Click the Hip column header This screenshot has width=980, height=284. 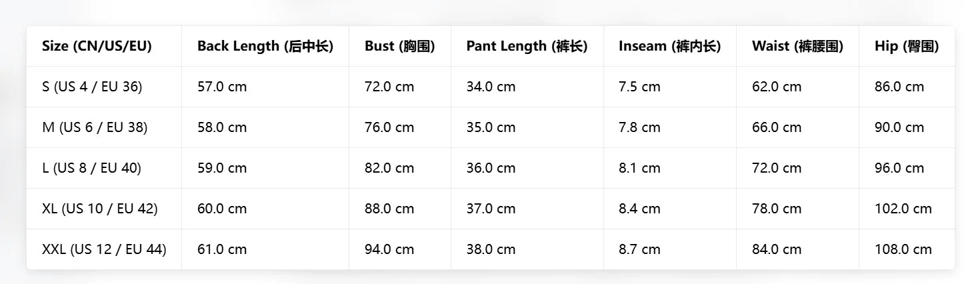(907, 46)
